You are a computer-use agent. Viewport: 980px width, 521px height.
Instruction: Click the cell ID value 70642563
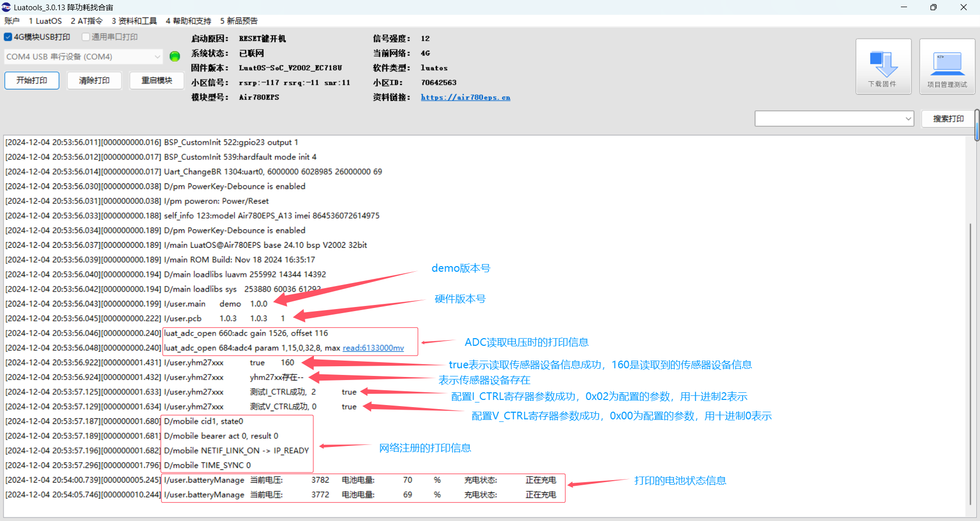[438, 83]
